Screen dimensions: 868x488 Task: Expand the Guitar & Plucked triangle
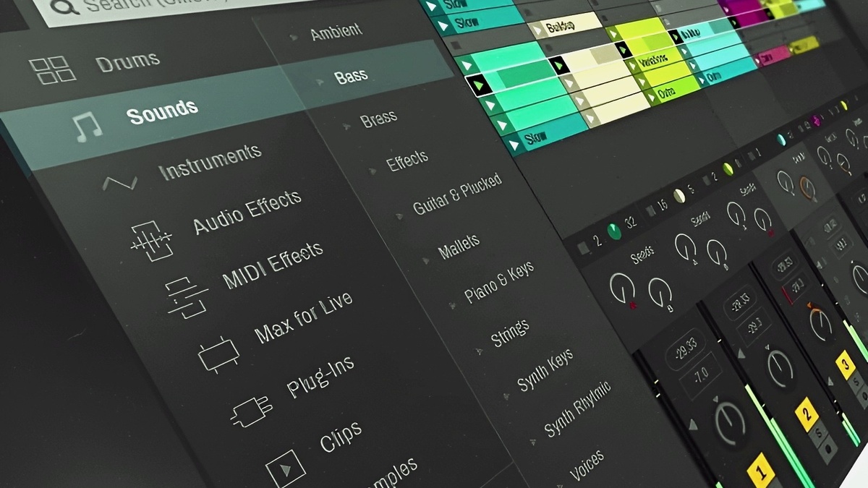[x=399, y=216]
